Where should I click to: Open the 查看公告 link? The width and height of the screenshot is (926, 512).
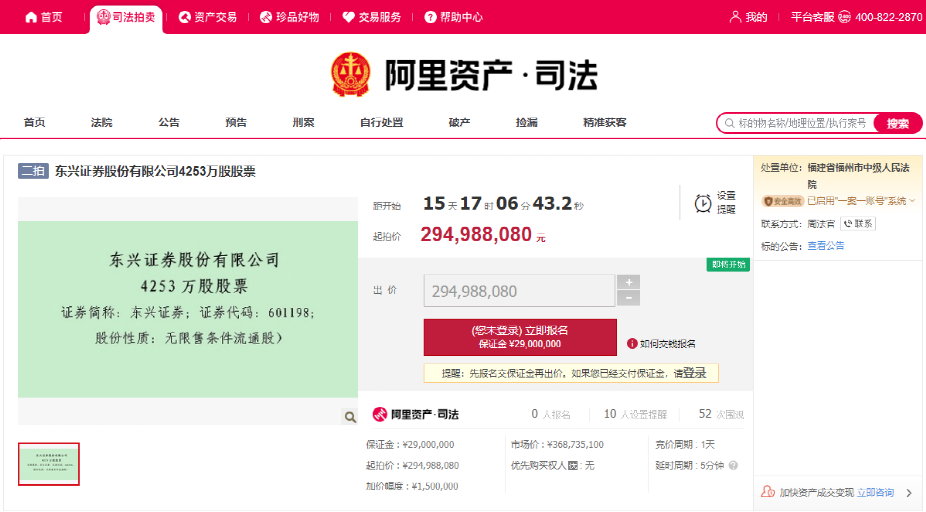click(x=825, y=246)
